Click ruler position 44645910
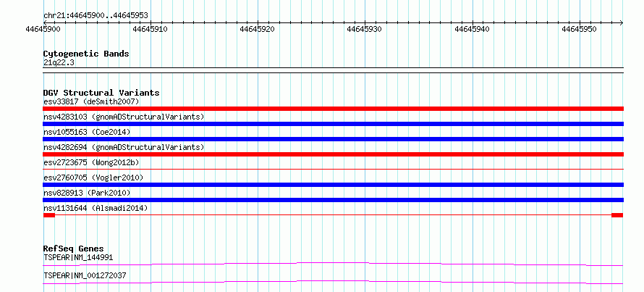Image resolution: width=644 pixels, height=292 pixels. [151, 29]
